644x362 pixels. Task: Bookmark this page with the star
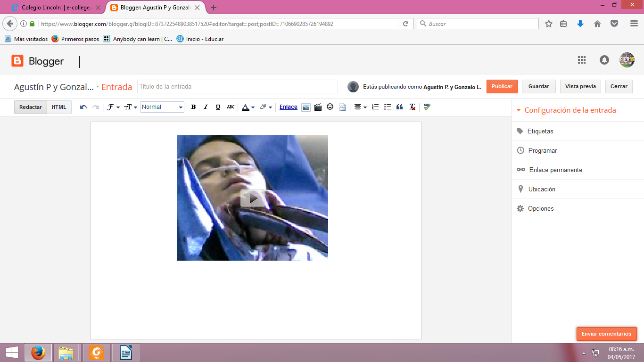[549, 24]
